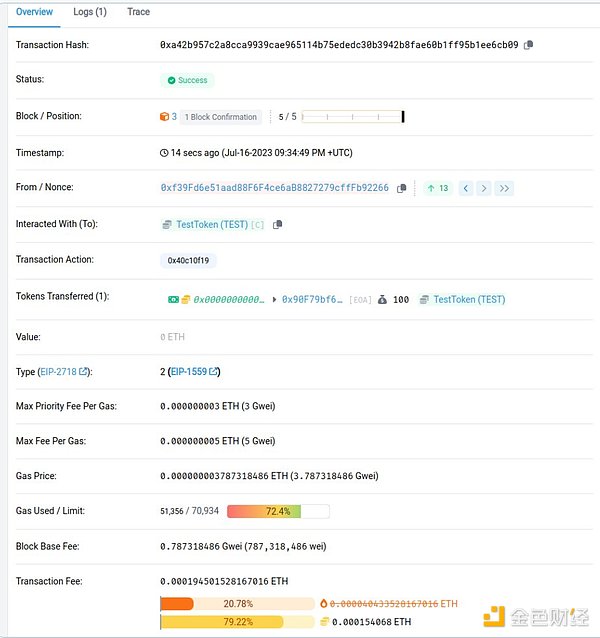Image resolution: width=600 pixels, height=638 pixels.
Task: Open recipient address 0x90F79bf6 link
Action: click(x=312, y=300)
